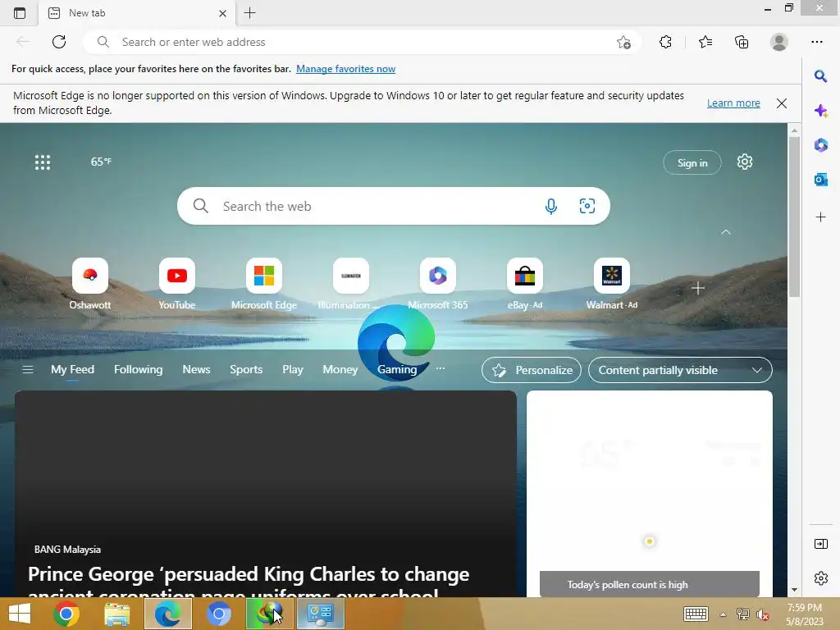Open Oshawott quick link tile
840x630 pixels.
[x=90, y=284]
